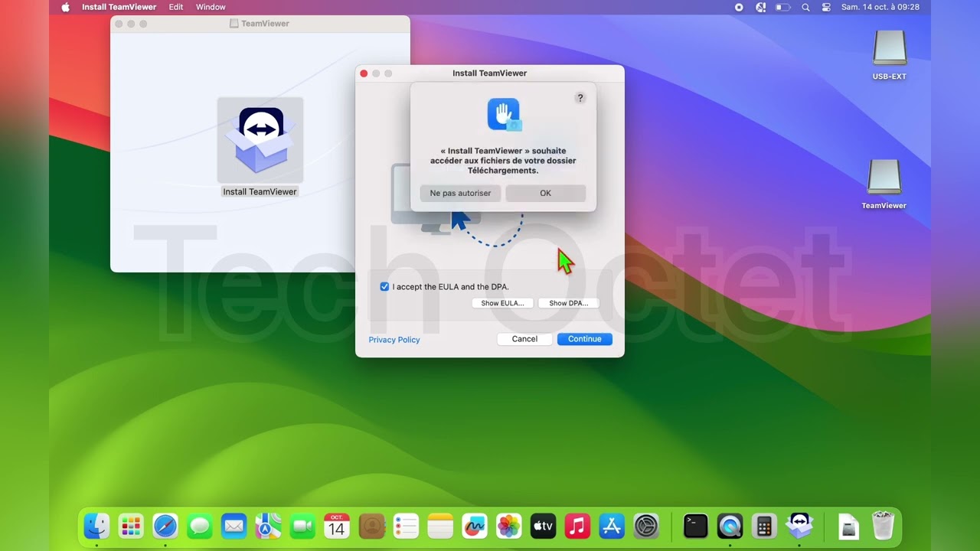
Task: Open Launchpad from the Dock
Action: (x=131, y=526)
